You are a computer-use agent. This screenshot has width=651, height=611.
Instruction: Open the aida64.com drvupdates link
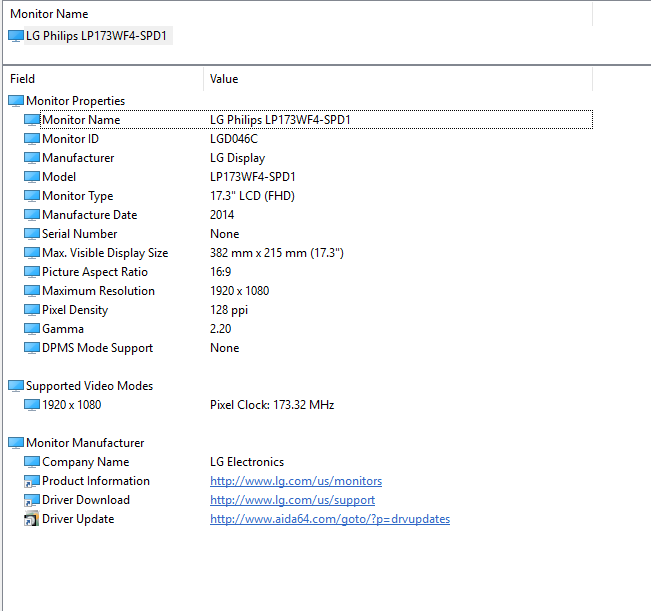330,520
